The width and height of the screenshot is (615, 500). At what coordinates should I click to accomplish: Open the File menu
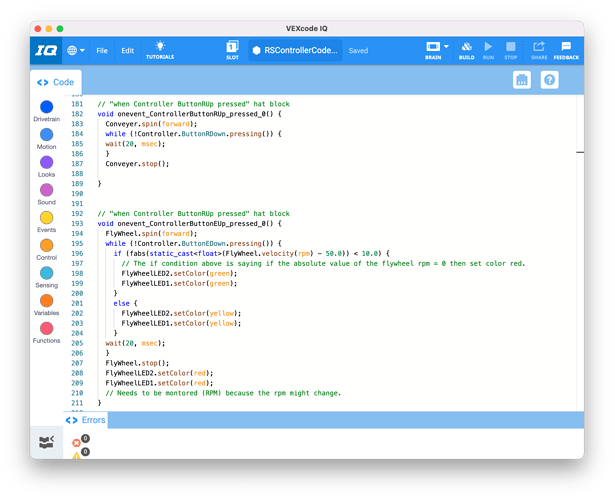pyautogui.click(x=102, y=51)
